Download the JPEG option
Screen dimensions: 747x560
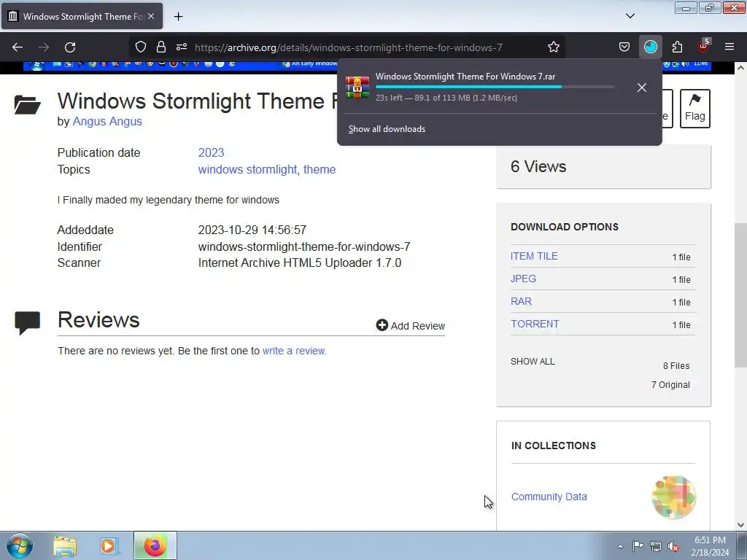pos(523,279)
